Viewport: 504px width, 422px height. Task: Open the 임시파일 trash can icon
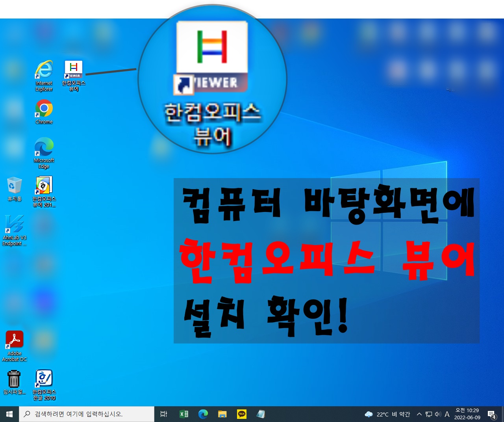[15, 382]
